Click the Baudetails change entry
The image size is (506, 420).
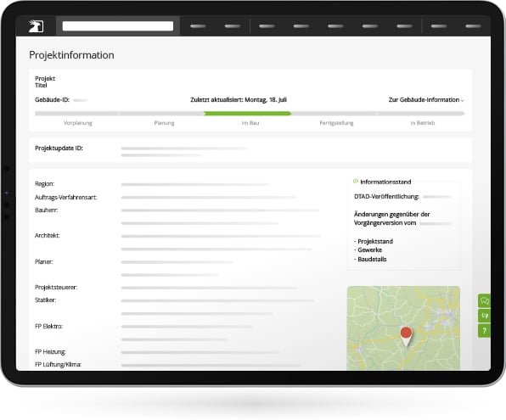(x=370, y=259)
